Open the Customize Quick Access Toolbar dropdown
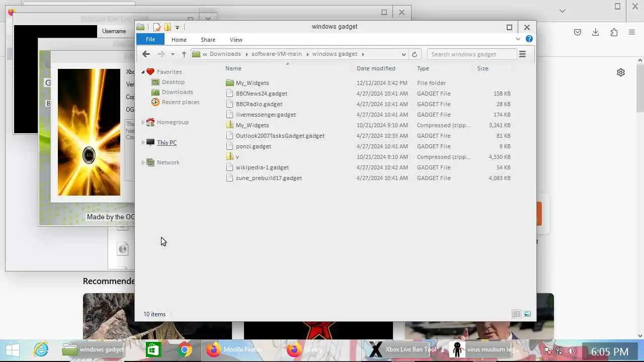This screenshot has width=644, height=362. click(x=177, y=27)
